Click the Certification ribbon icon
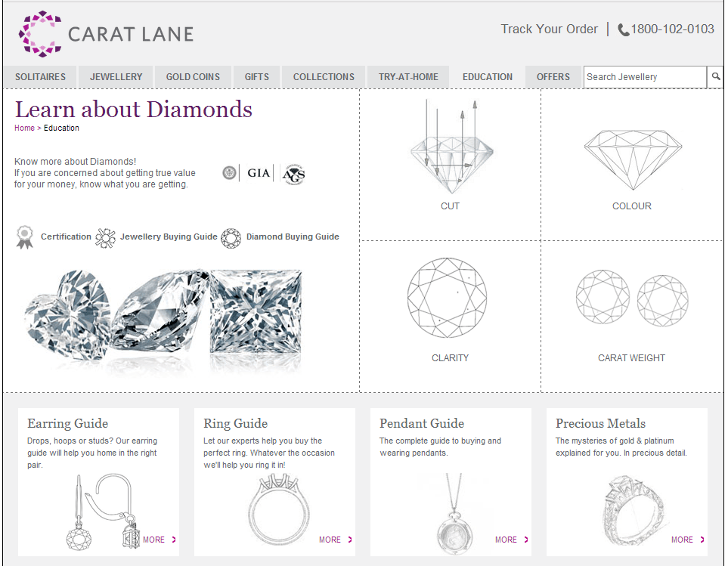 tap(25, 236)
